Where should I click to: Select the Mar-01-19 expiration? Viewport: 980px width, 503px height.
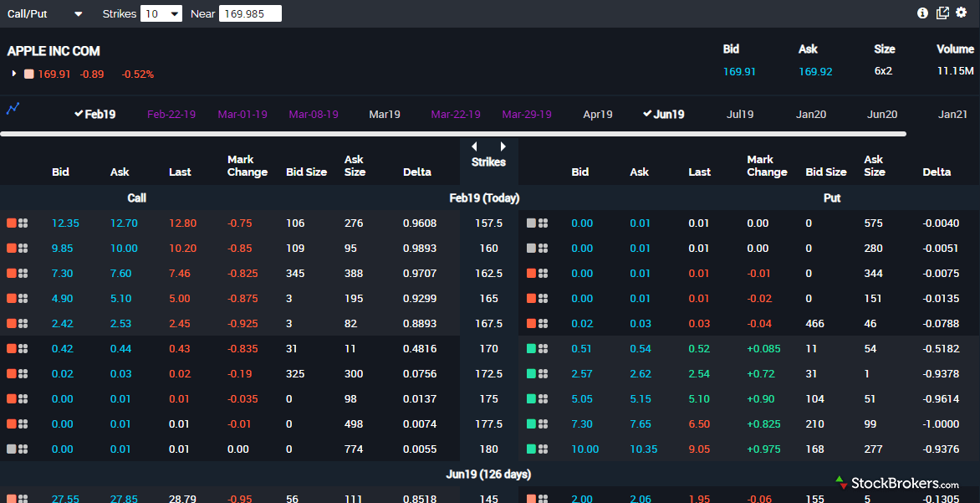tap(242, 115)
